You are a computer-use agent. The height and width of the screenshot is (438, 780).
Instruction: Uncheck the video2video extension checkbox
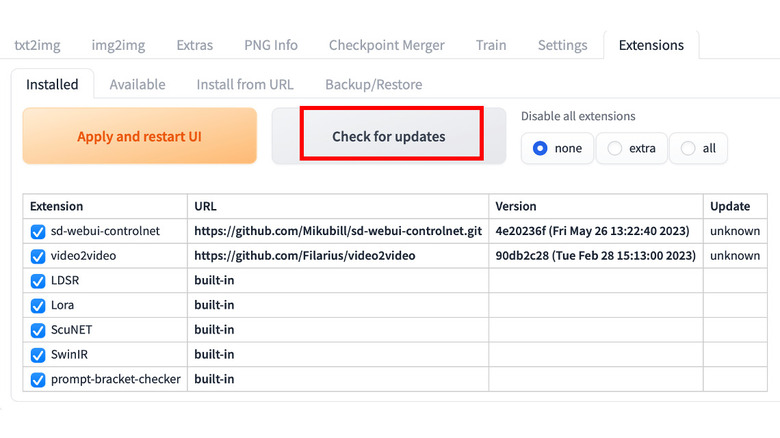(38, 256)
